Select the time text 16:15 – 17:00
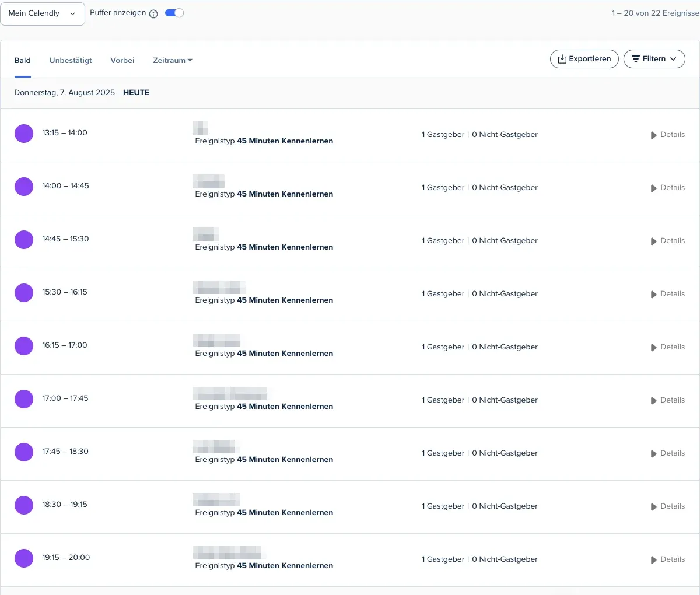This screenshot has width=700, height=595. pyautogui.click(x=65, y=345)
